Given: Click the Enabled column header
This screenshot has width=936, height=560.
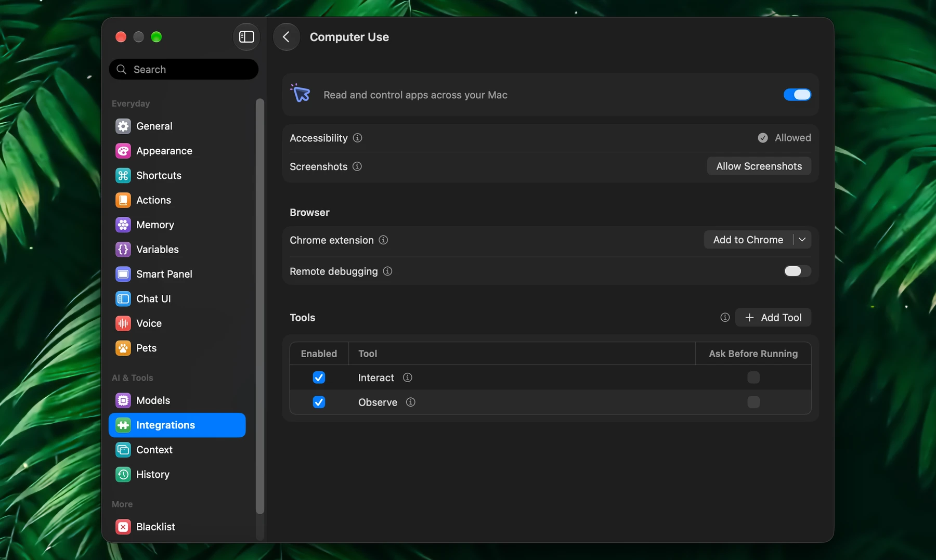Looking at the screenshot, I should tap(319, 354).
